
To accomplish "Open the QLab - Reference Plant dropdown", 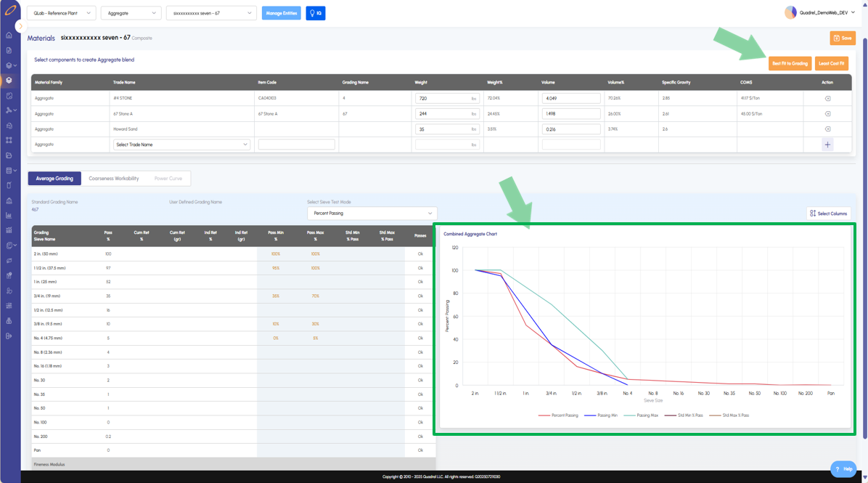I will [61, 13].
